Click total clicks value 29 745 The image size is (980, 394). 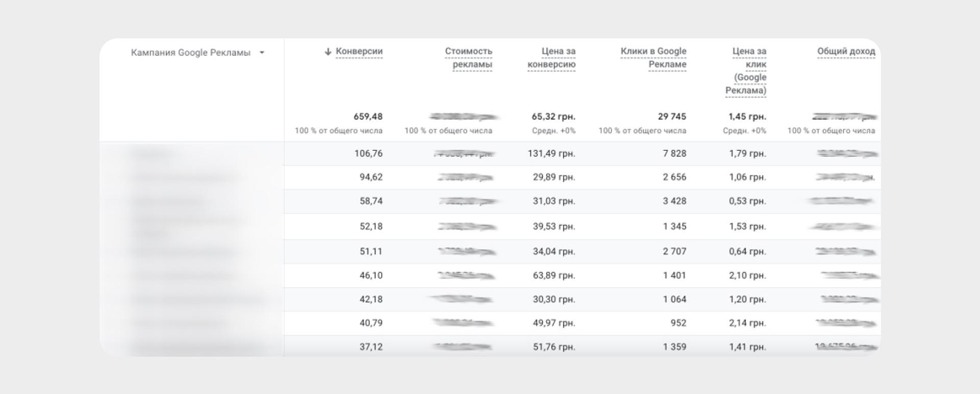click(672, 117)
